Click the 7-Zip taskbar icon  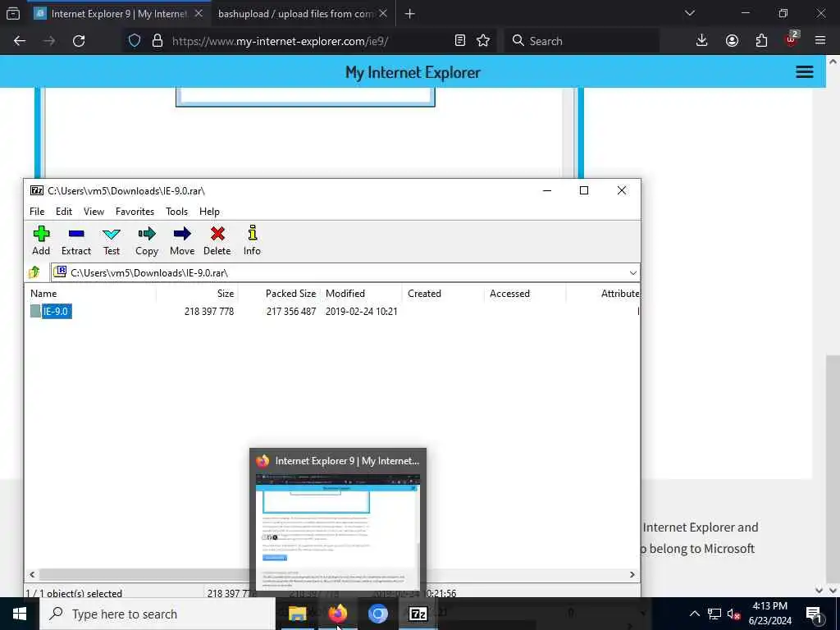(418, 614)
